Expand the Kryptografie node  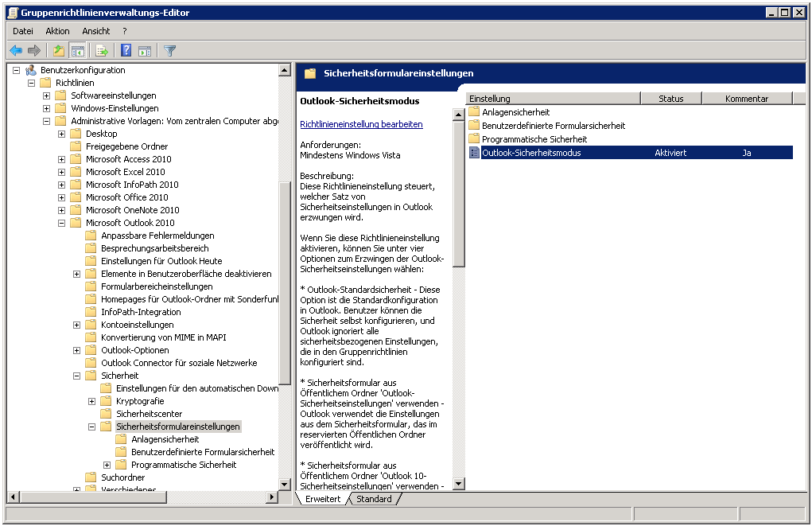91,401
